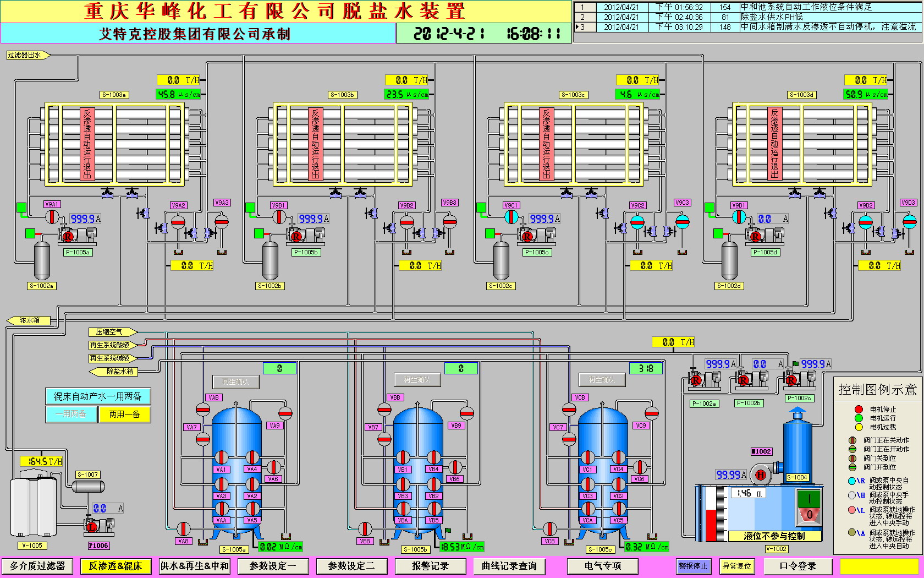Select valve VB9 on mixed bed B
Viewport: 924px width, 578px height.
click(x=467, y=413)
